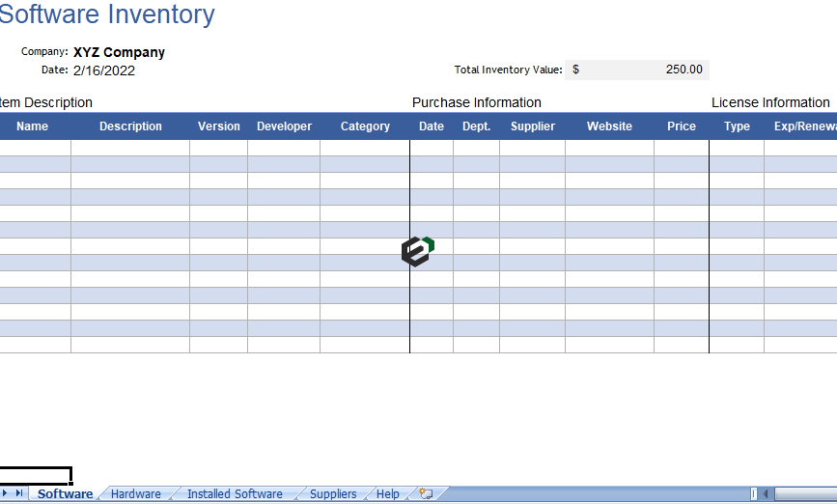Select the date cell showing 2/16/2022
The height and width of the screenshot is (504, 837).
coord(104,70)
